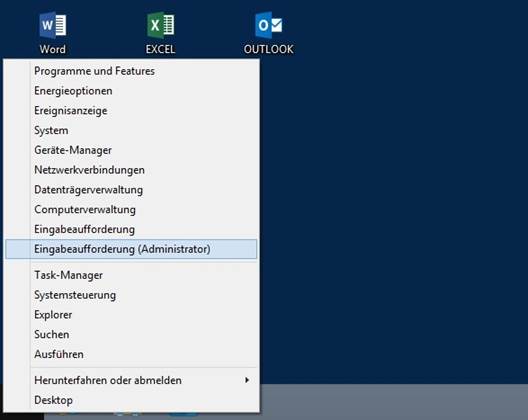Launch Geräte-Manager
528x420 pixels.
[131, 150]
